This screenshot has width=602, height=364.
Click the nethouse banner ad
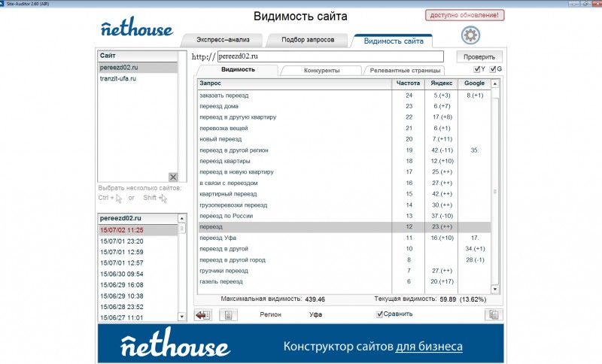(300, 343)
